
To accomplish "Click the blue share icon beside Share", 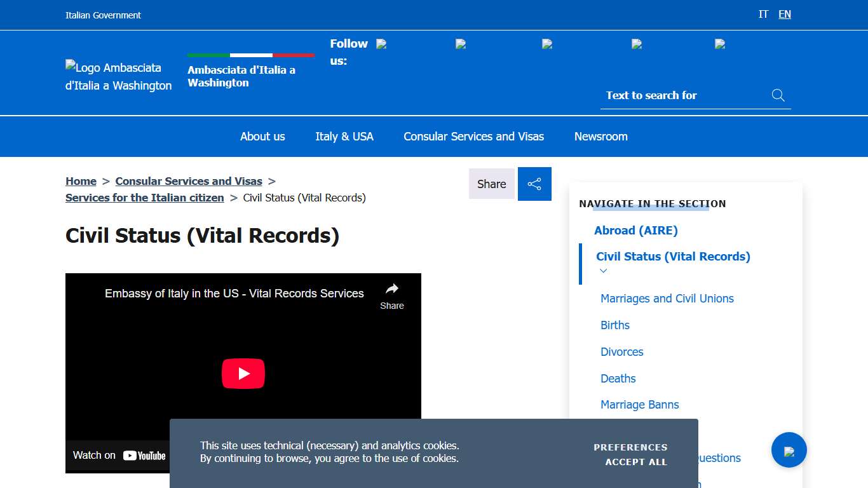I will (534, 184).
